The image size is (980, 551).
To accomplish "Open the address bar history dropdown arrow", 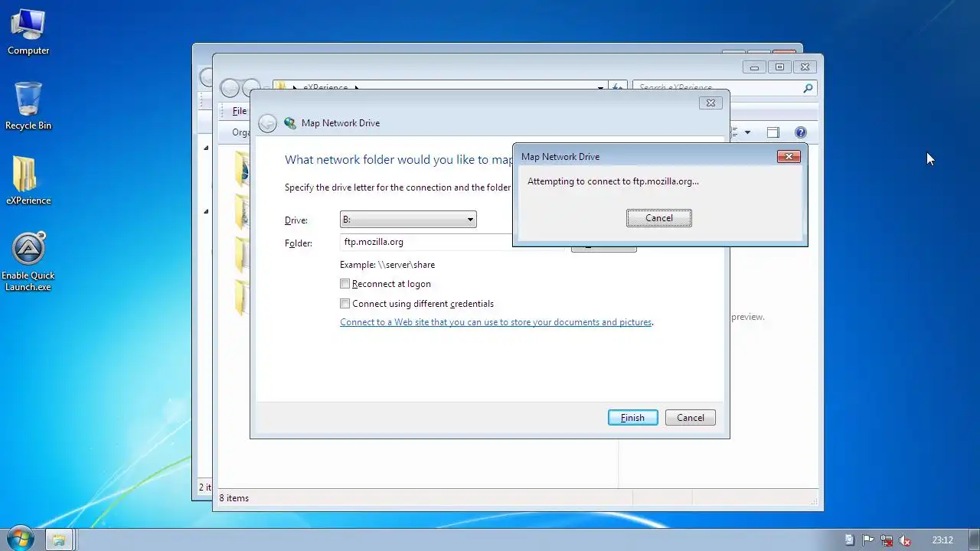I will (600, 88).
